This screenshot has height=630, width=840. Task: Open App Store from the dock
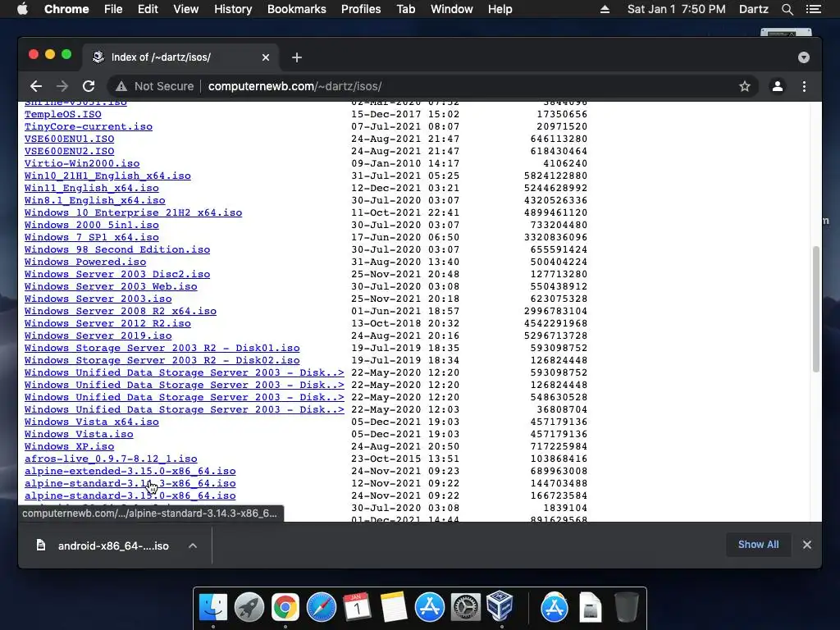(x=429, y=607)
